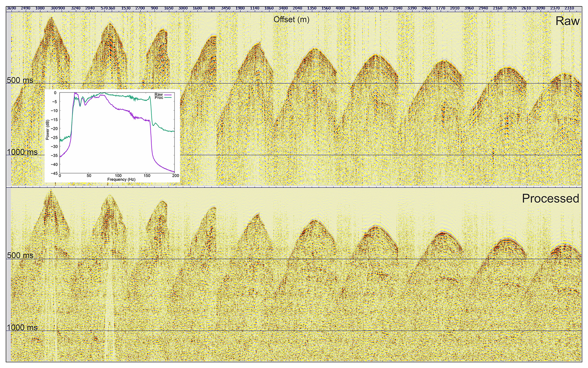Image resolution: width=588 pixels, height=368 pixels.
Task: Click the 500 ms label in Raw panel
Action: click(x=20, y=80)
